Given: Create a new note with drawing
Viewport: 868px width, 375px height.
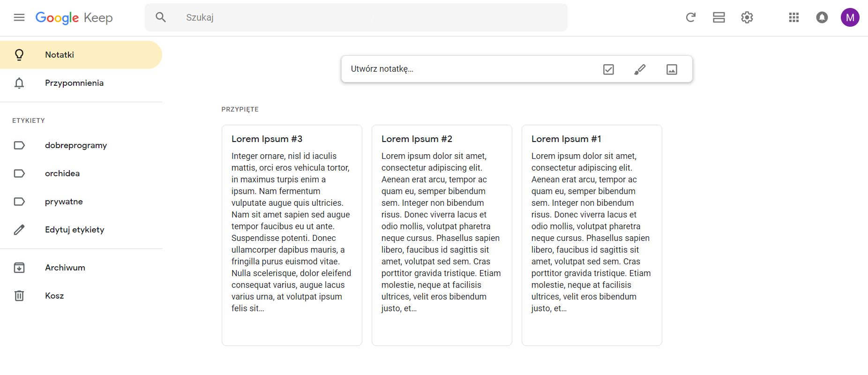Looking at the screenshot, I should pos(640,69).
